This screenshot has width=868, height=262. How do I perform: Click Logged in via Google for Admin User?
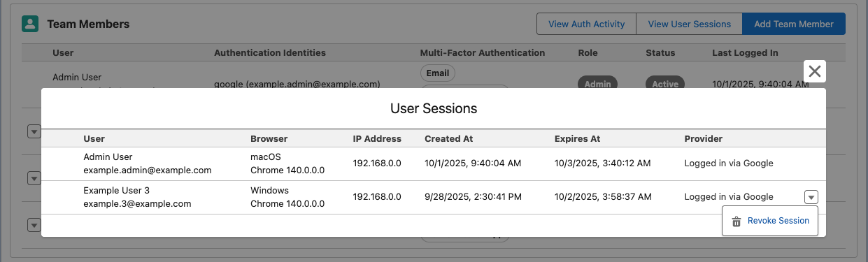[x=729, y=163]
